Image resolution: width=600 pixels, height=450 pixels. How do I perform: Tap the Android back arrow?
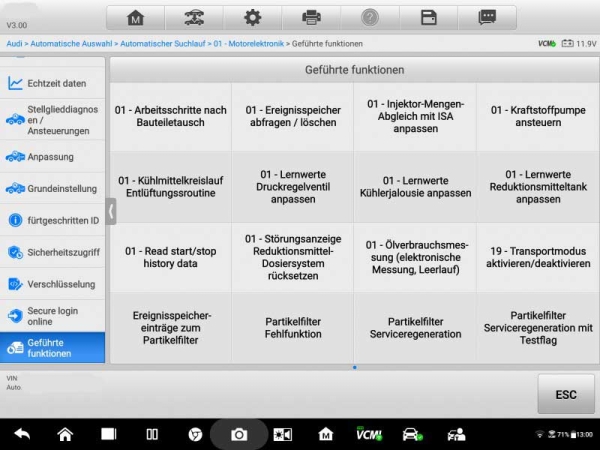click(x=22, y=434)
